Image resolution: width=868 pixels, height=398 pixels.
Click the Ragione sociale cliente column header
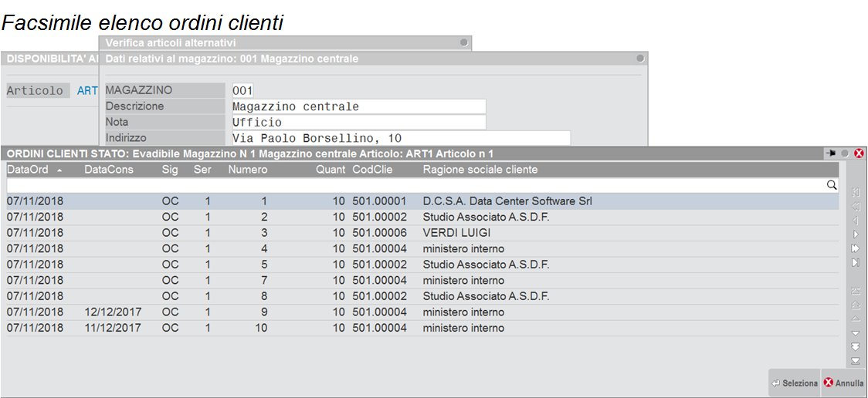coord(480,170)
